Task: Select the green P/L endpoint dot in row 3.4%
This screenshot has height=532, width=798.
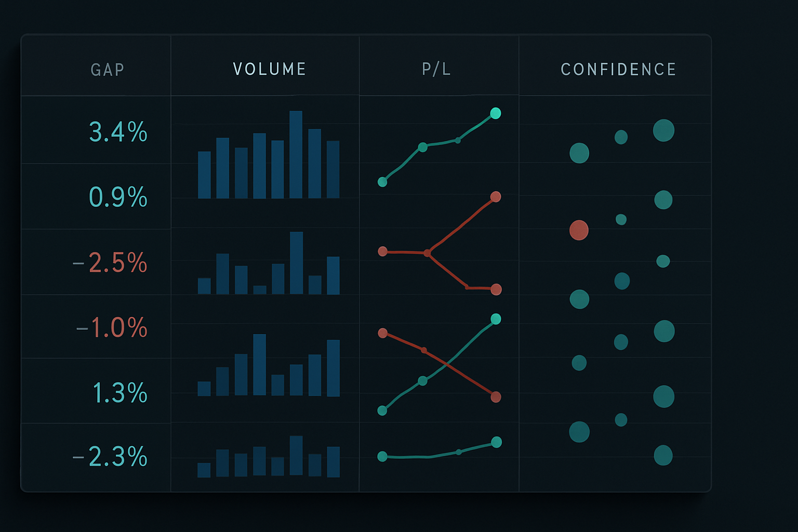Action: [x=496, y=112]
